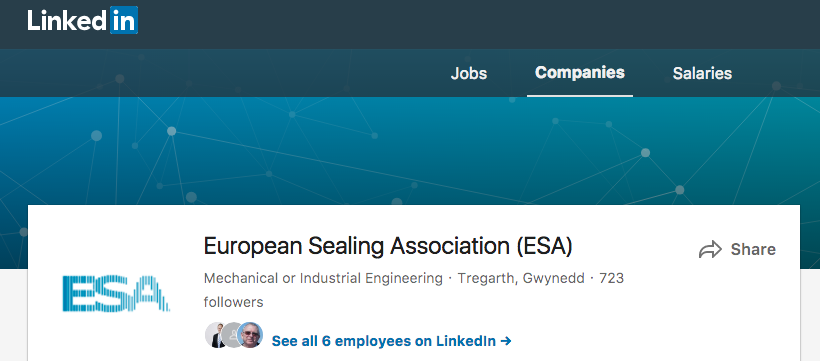Click the European Sealing Association (ESA) heading
820x361 pixels.
[x=388, y=246]
